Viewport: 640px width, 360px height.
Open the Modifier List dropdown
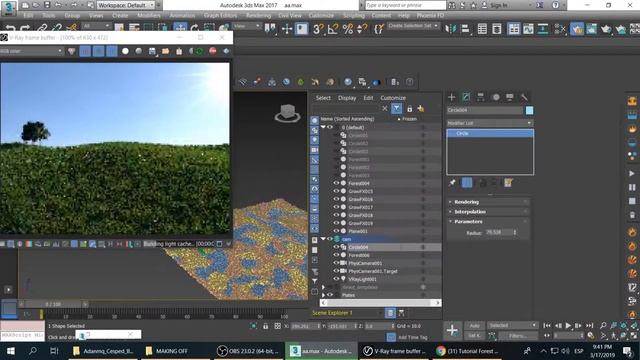(x=490, y=123)
